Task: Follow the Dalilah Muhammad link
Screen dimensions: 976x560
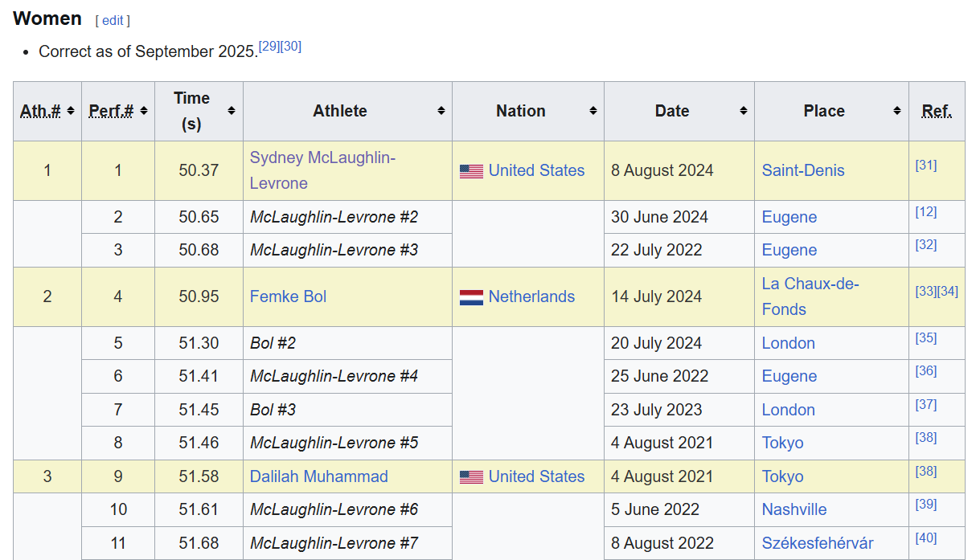Action: 318,476
